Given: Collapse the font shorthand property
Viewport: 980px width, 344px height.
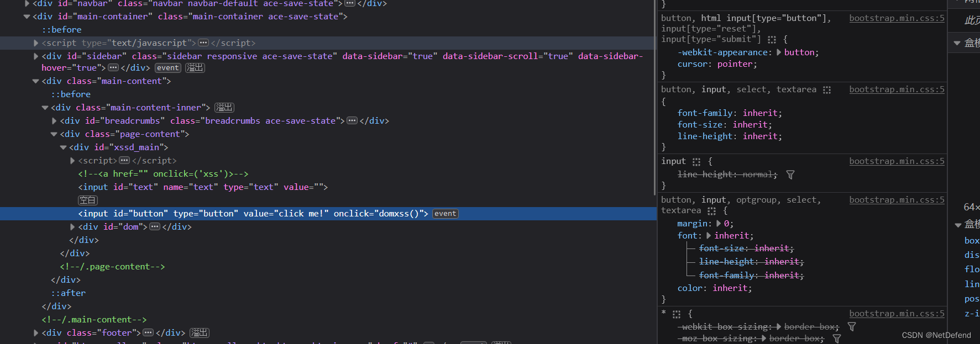Looking at the screenshot, I should pyautogui.click(x=709, y=236).
